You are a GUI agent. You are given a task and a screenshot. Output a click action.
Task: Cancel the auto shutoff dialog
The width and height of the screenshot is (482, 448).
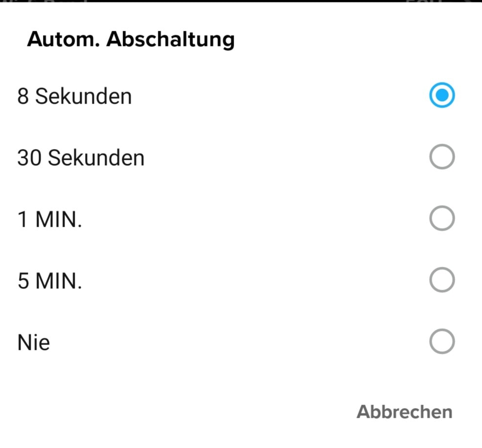coord(404,411)
